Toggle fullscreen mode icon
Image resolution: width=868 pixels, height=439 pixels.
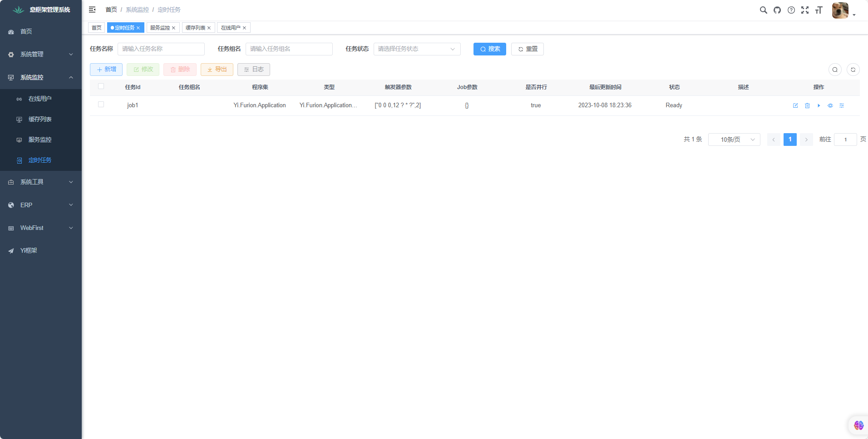pyautogui.click(x=805, y=10)
